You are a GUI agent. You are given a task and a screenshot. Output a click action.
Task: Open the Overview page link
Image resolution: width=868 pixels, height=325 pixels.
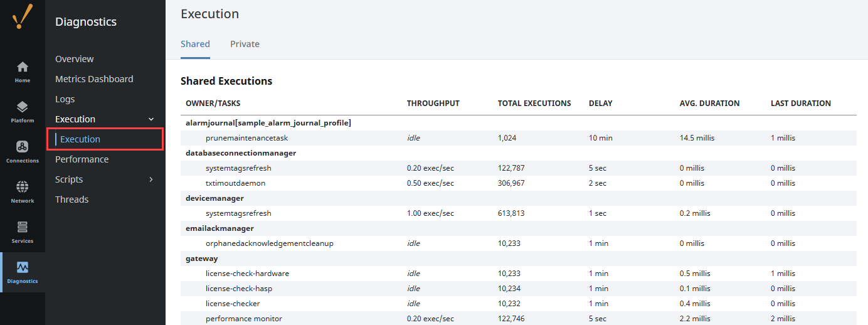pos(75,59)
